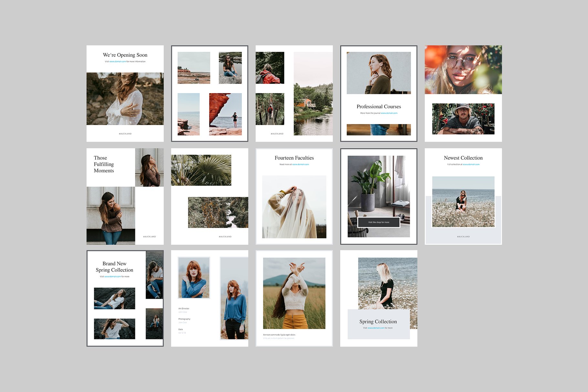Screen dimensions: 588x392
Task: Open the domain link in Spring Collection box
Action: click(x=376, y=328)
